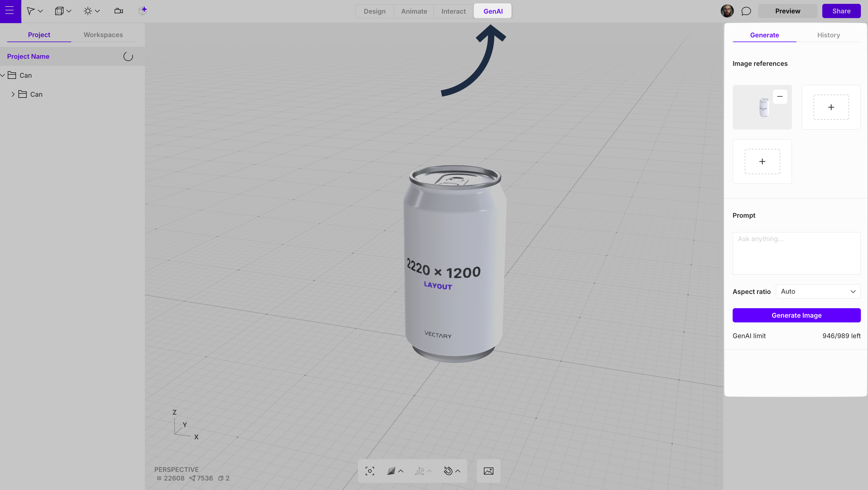This screenshot has width=868, height=490.
Task: Open the comments speech bubble
Action: pyautogui.click(x=746, y=11)
